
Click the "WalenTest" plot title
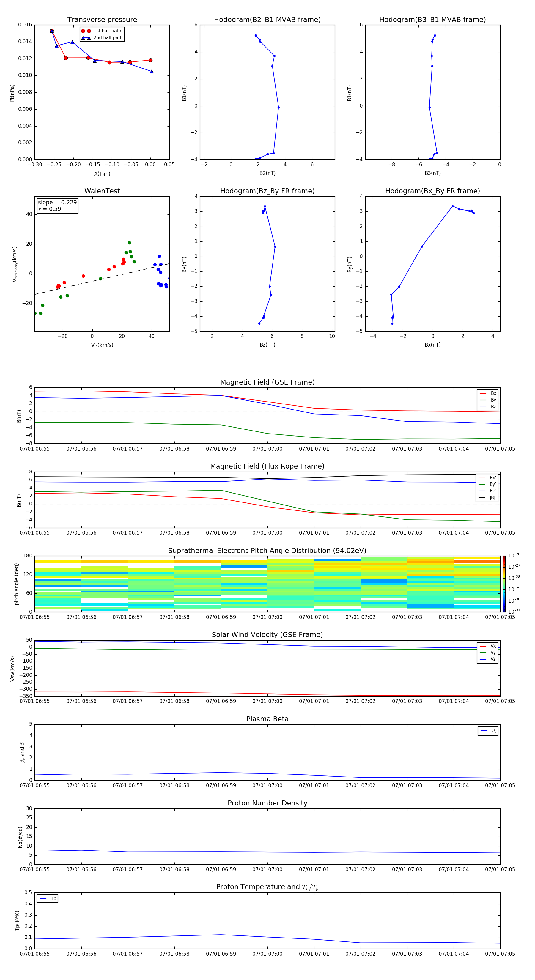(102, 191)
